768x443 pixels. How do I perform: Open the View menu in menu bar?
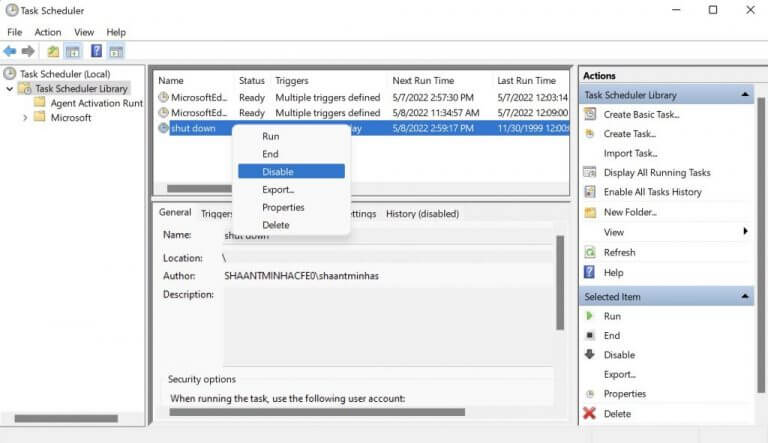point(84,32)
